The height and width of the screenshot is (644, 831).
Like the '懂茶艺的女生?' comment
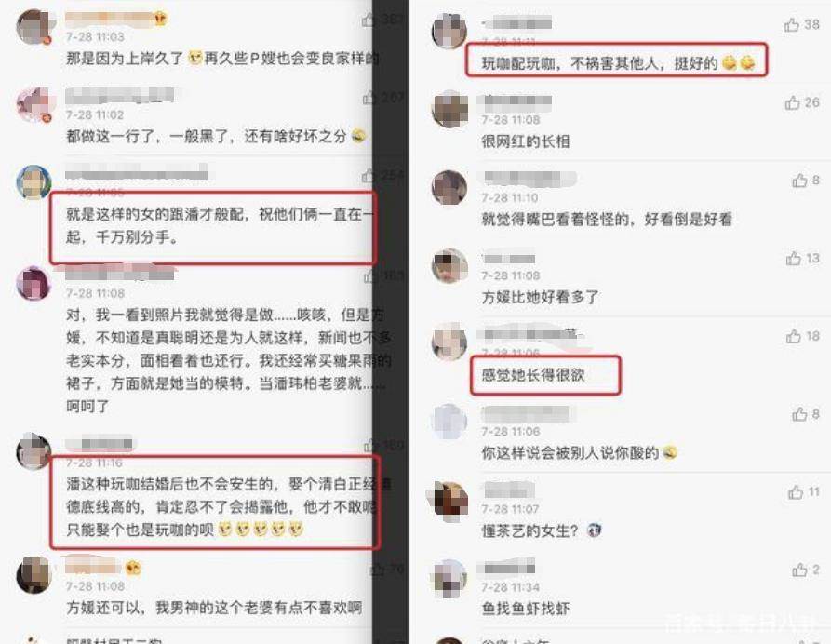tap(796, 492)
